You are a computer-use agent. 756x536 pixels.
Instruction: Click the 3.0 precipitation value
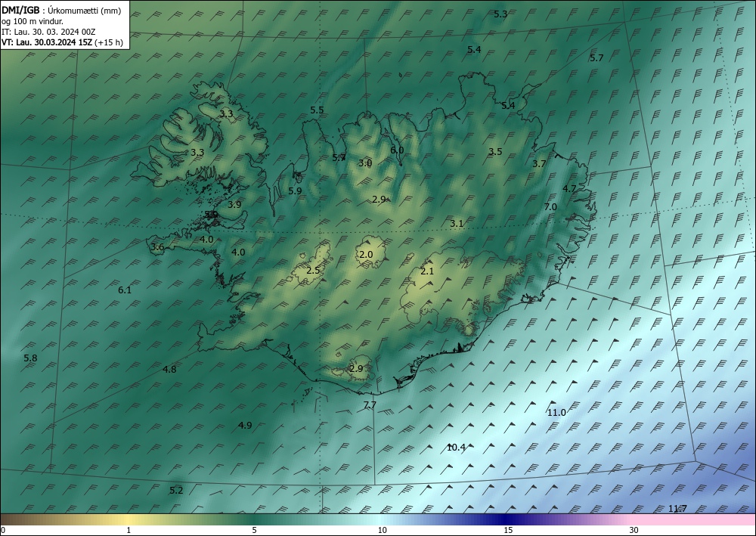pyautogui.click(x=365, y=163)
